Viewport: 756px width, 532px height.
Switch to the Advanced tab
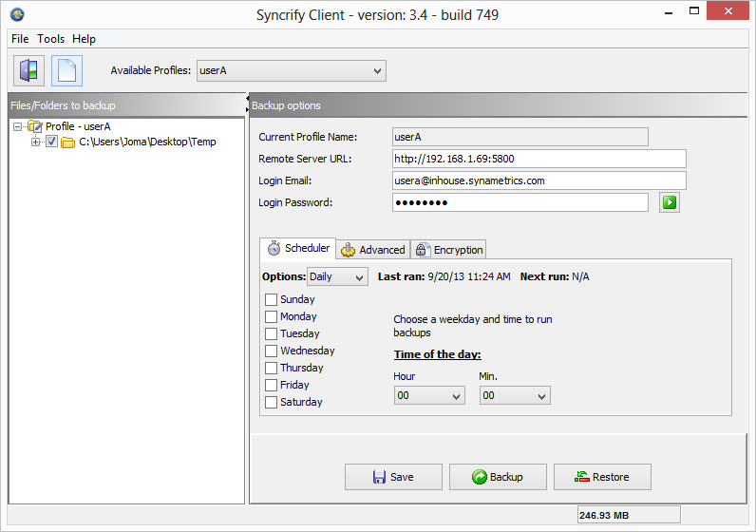tap(373, 250)
